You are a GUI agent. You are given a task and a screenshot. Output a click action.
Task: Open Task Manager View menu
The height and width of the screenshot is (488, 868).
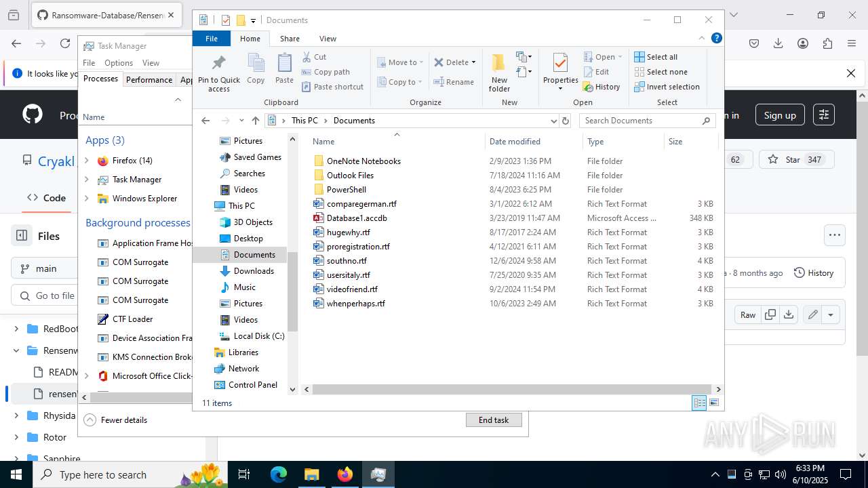tap(151, 63)
